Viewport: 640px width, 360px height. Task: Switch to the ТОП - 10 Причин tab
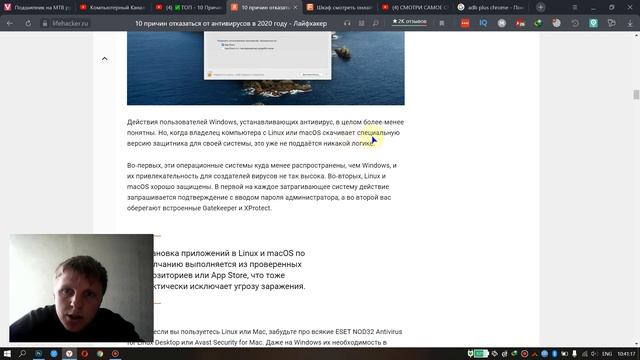click(x=188, y=7)
